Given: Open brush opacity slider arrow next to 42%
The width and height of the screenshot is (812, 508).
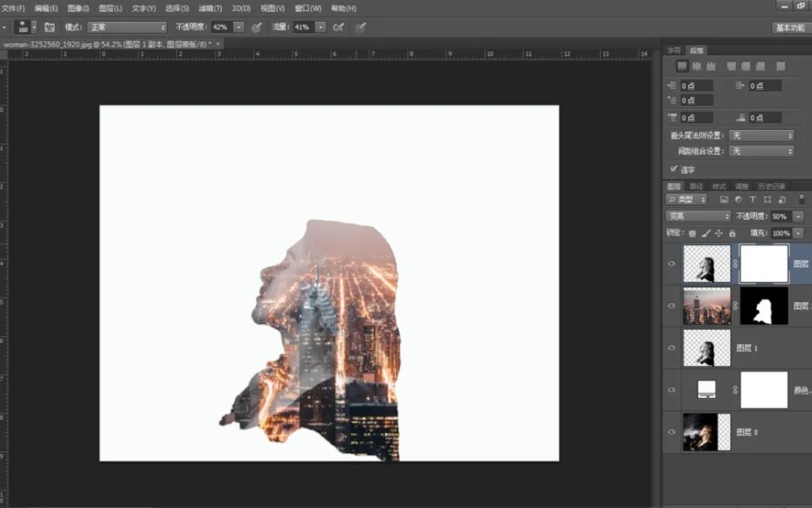Looking at the screenshot, I should (x=239, y=27).
